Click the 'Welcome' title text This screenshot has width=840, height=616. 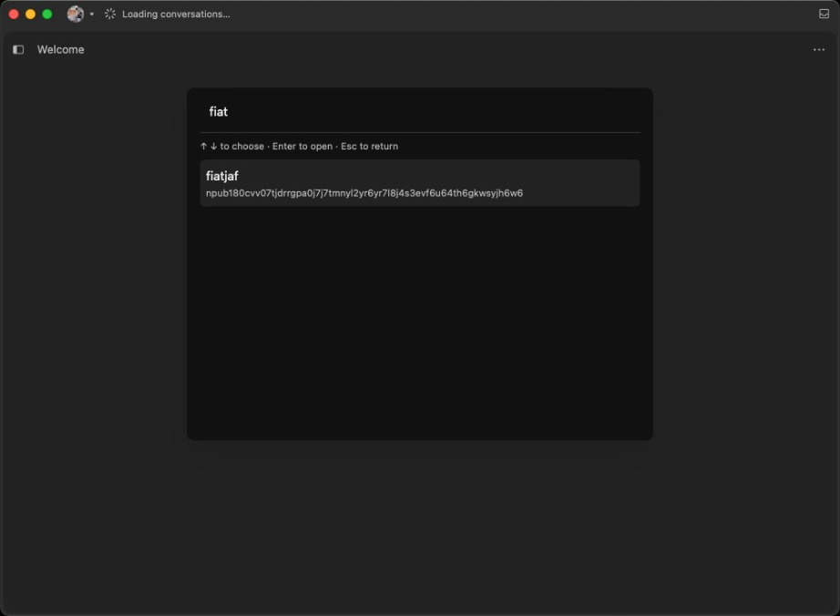click(x=60, y=50)
